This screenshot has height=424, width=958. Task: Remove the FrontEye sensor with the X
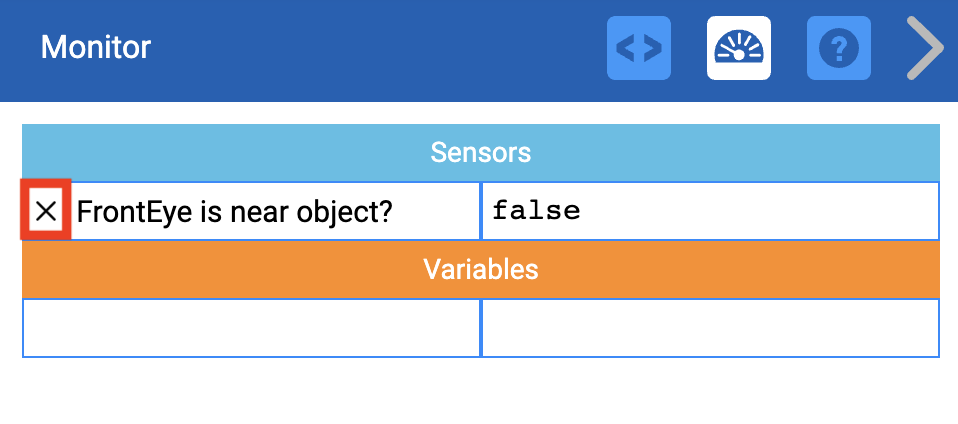tap(46, 210)
